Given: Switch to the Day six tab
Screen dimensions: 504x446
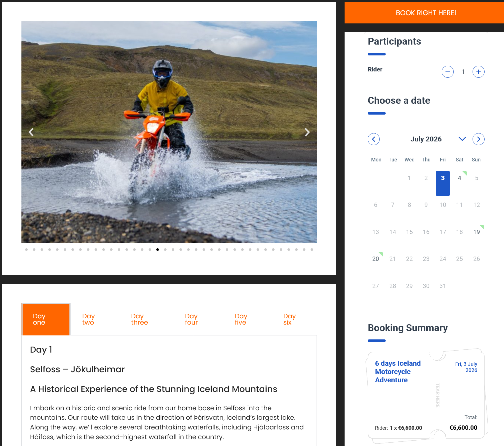Looking at the screenshot, I should click(289, 319).
